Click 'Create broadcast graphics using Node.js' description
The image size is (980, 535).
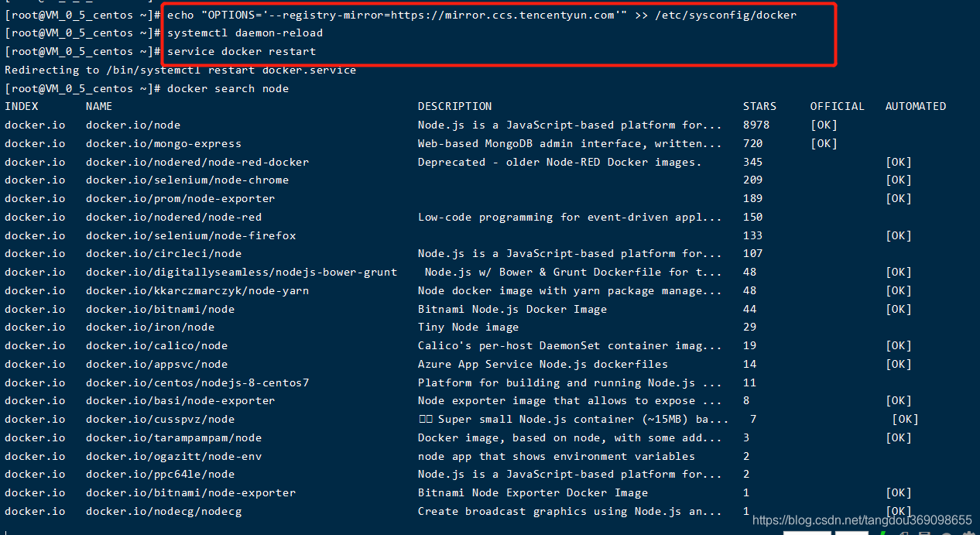coord(570,511)
